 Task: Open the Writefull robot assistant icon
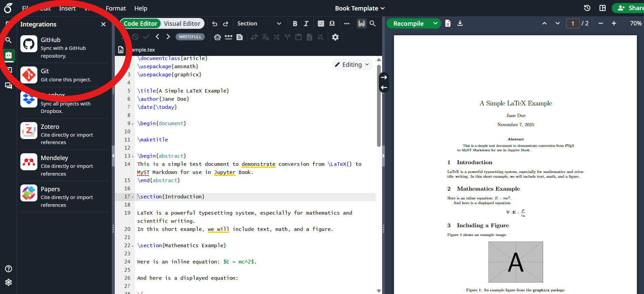click(217, 37)
